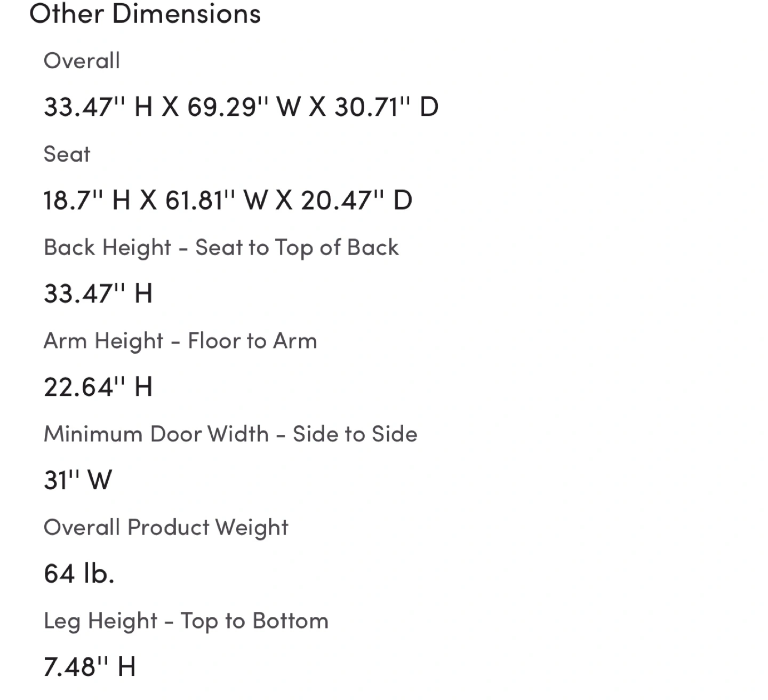Select Minimum Door Width - Side to Side label

click(230, 434)
